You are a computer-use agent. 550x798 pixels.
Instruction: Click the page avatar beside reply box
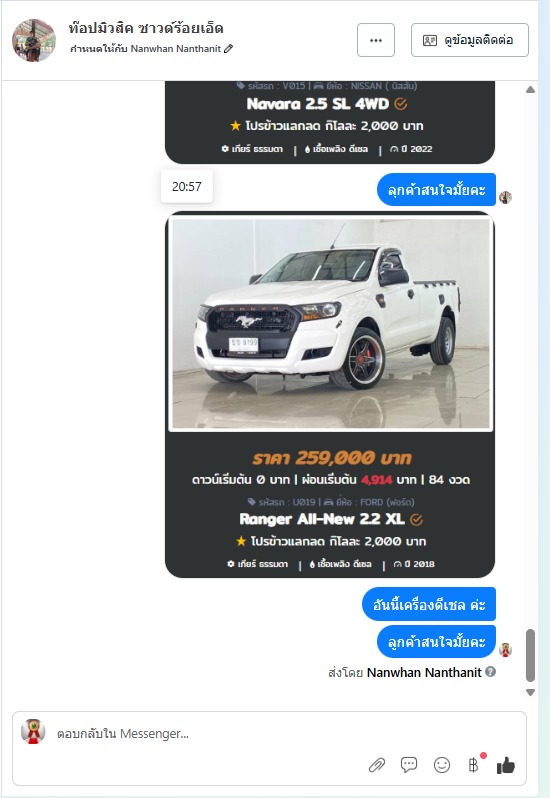33,732
